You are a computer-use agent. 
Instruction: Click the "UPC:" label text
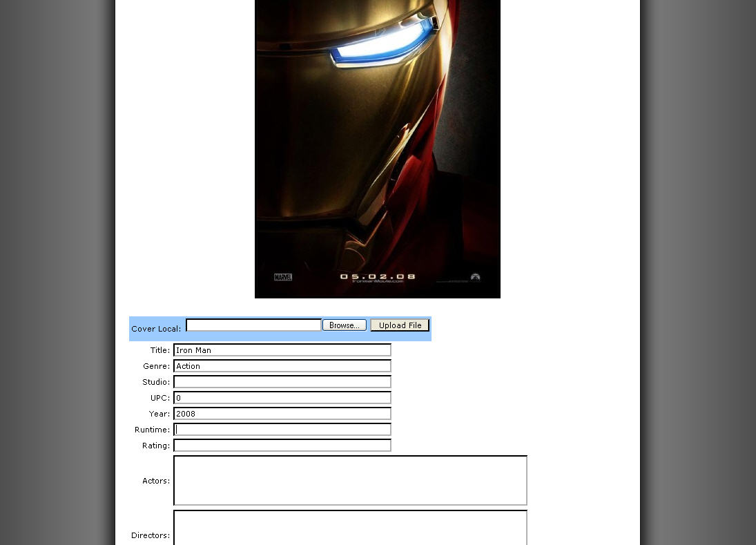click(x=160, y=398)
